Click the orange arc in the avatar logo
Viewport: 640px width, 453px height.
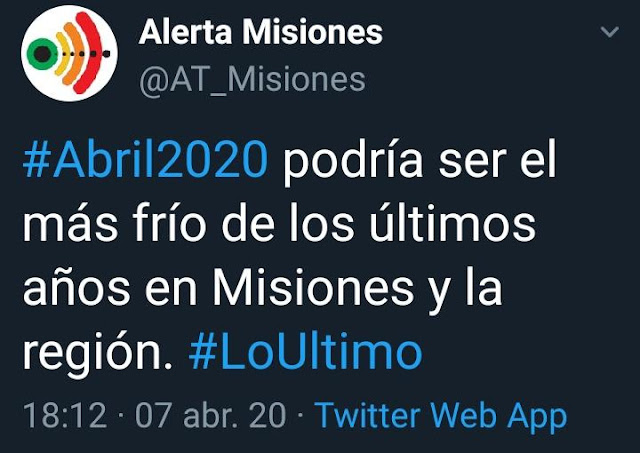[73, 53]
